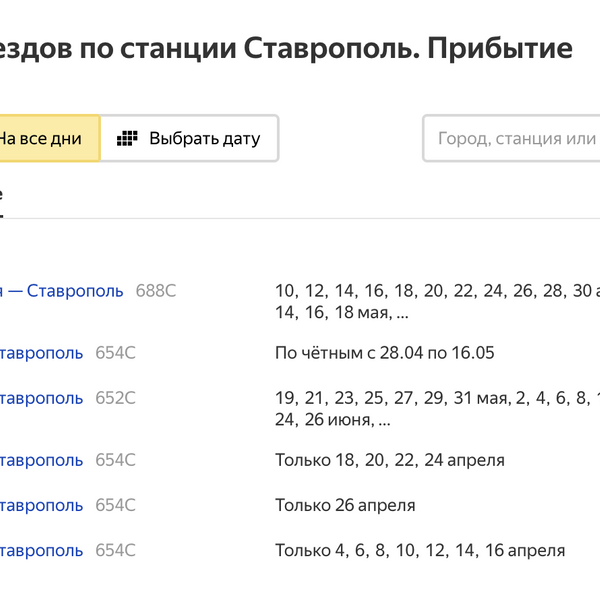Click the arrival days list for train 652C

coord(437,408)
